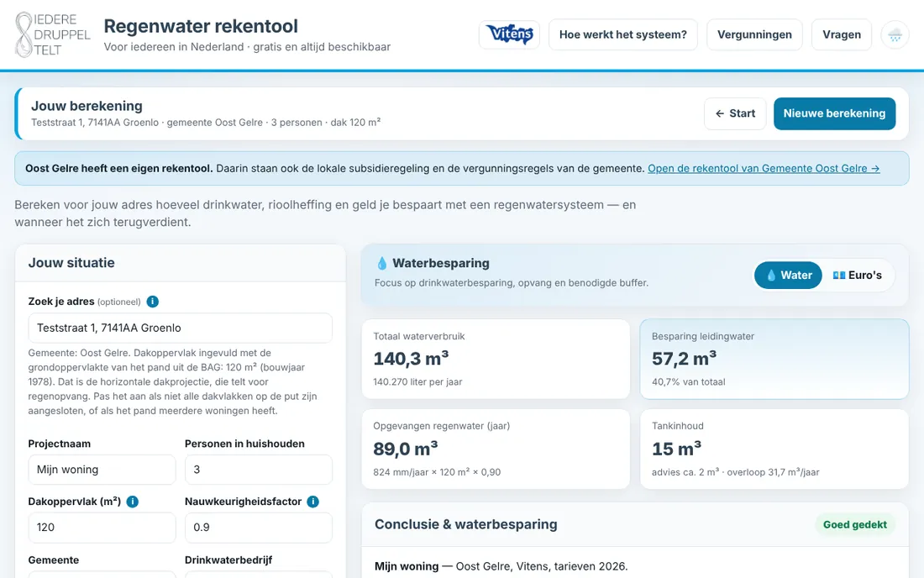924x578 pixels.
Task: Click the value 140,3 m³
Action: pyautogui.click(x=411, y=359)
